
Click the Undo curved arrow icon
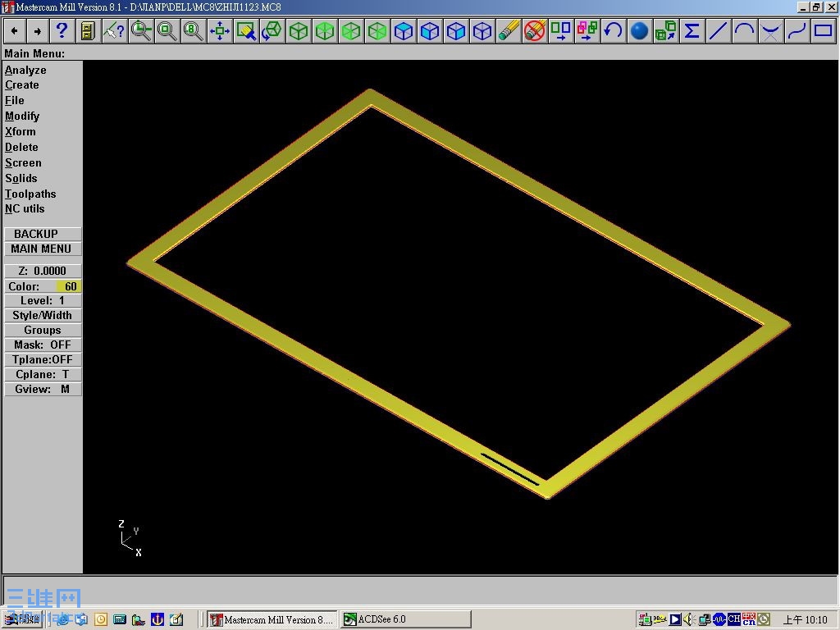(x=613, y=31)
